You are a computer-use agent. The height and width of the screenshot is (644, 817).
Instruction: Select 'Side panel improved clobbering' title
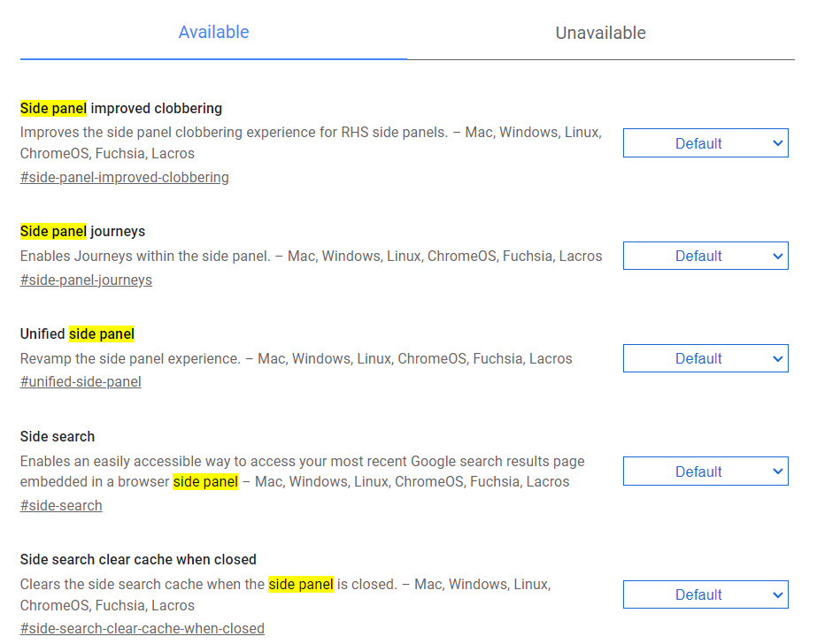pos(121,108)
